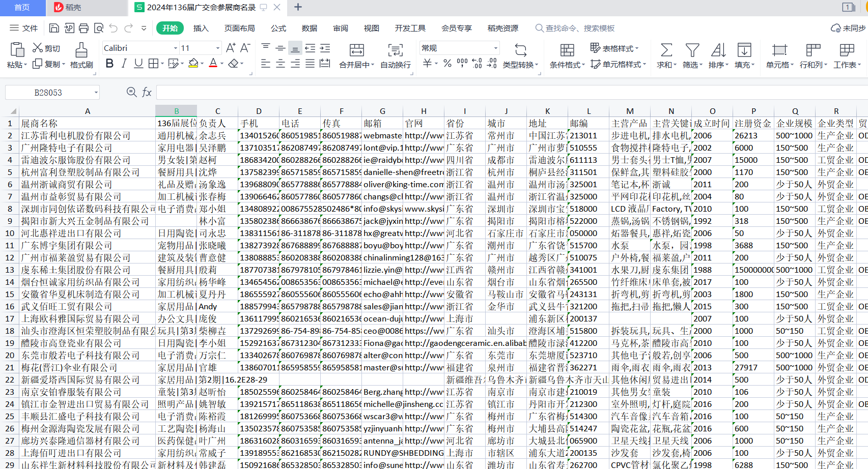Image resolution: width=868 pixels, height=469 pixels.
Task: Set vertical alignment to top
Action: tap(266, 48)
